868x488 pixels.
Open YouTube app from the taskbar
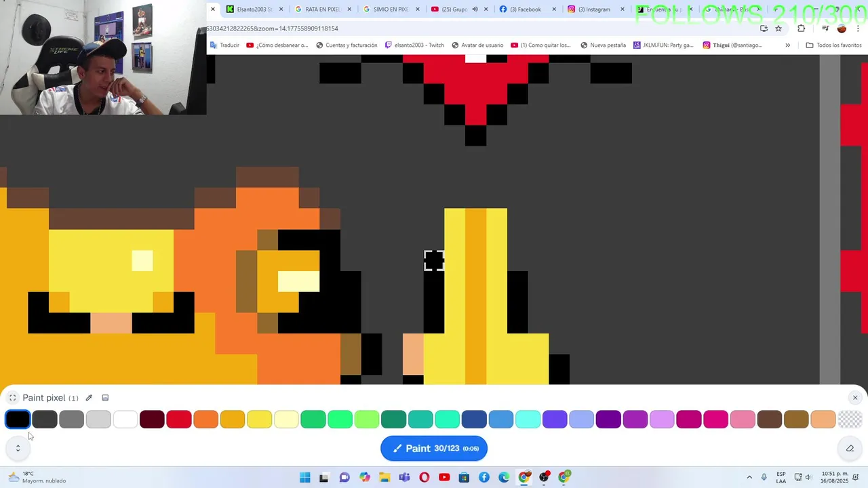point(444,478)
